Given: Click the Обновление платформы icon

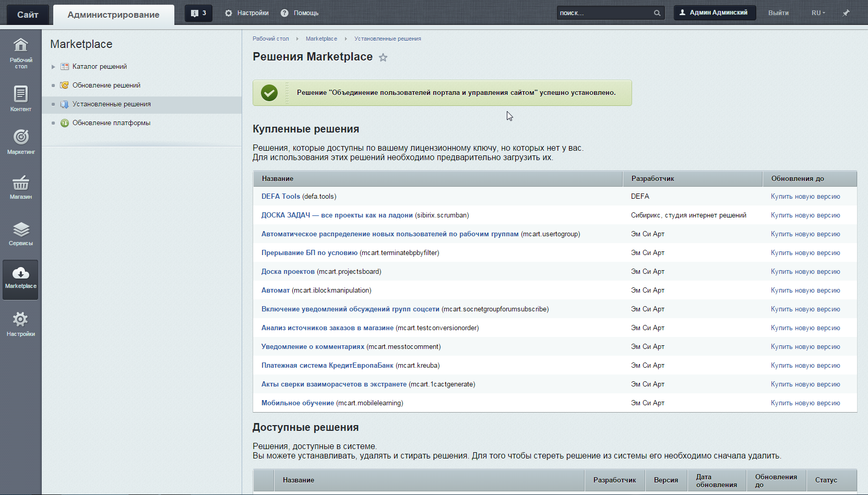Looking at the screenshot, I should click(x=65, y=123).
